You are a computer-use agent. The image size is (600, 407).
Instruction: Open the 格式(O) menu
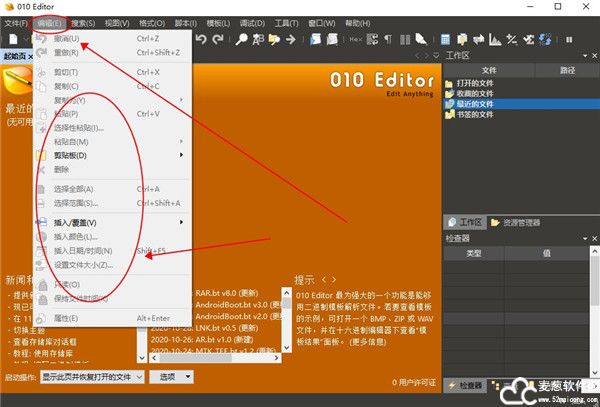point(152,23)
